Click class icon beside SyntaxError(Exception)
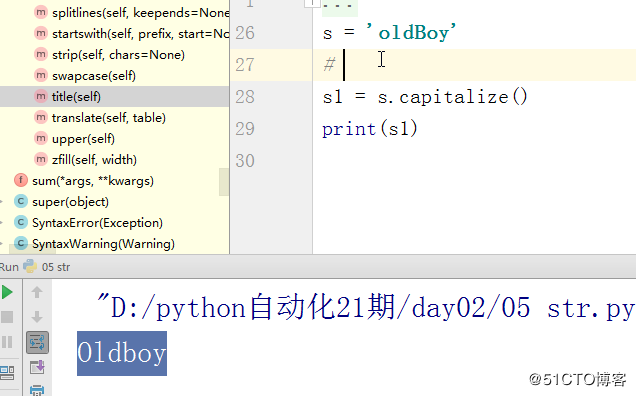636x396 pixels. click(x=21, y=222)
